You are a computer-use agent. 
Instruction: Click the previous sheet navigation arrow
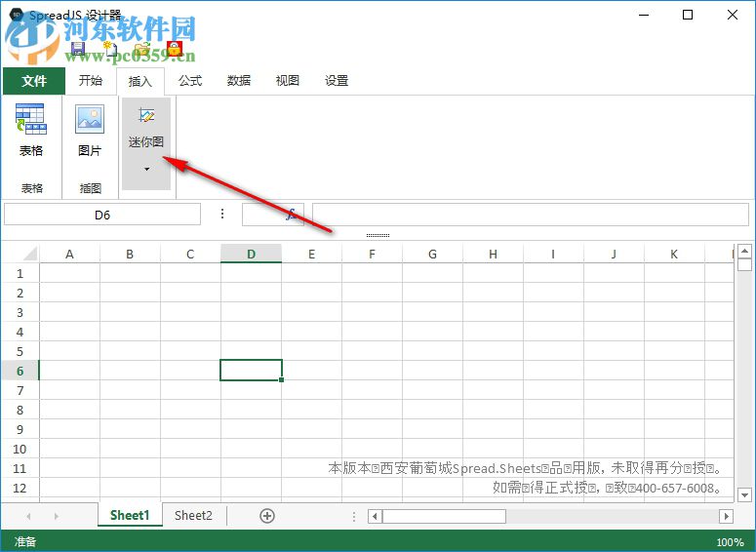[28, 516]
